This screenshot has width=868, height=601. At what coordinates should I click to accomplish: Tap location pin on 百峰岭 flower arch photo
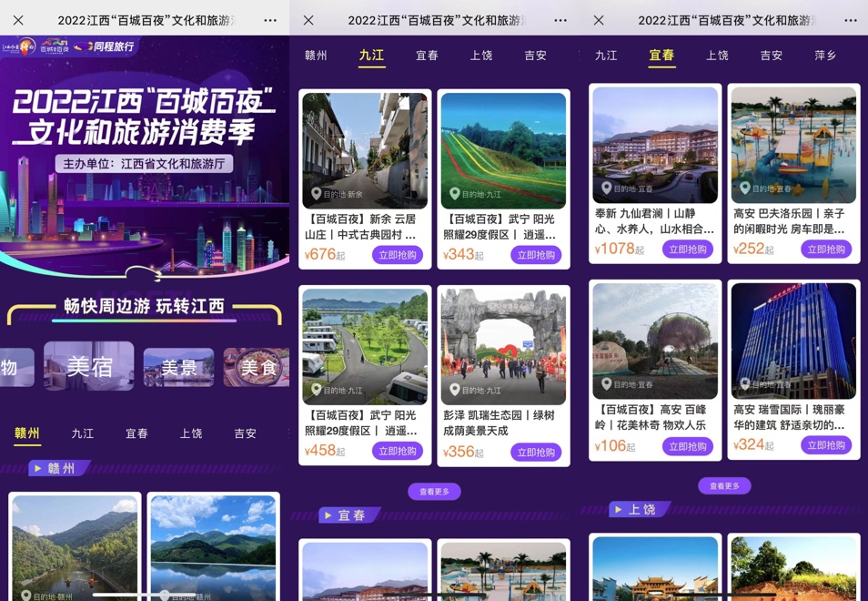click(x=606, y=384)
